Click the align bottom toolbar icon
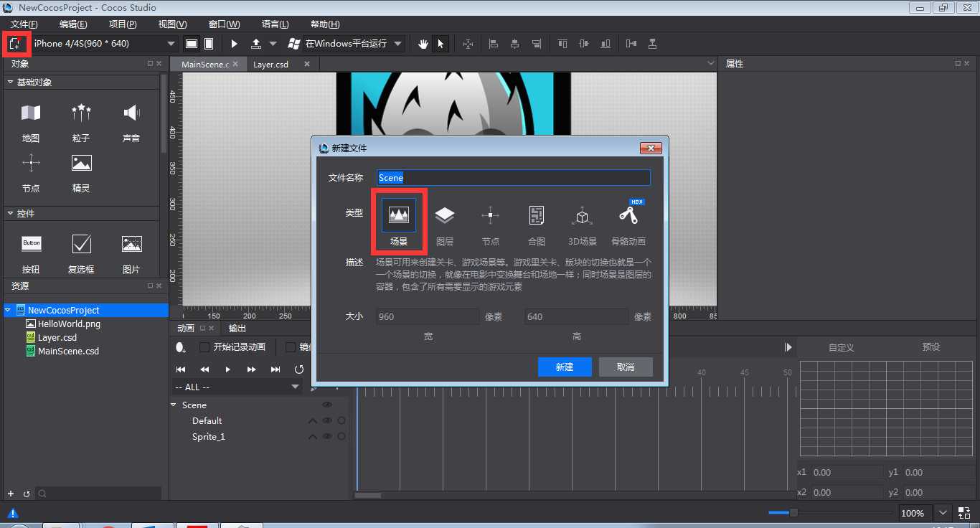Viewport: 980px width, 528px height. point(606,44)
